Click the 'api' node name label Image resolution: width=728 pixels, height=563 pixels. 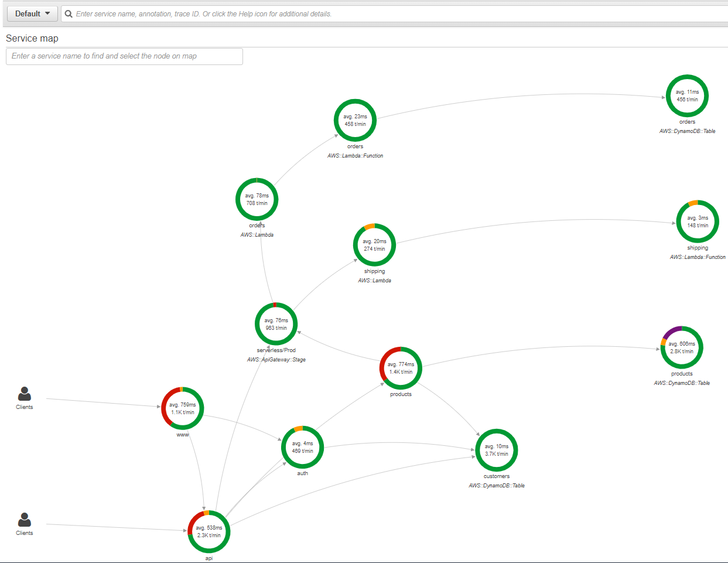(209, 558)
